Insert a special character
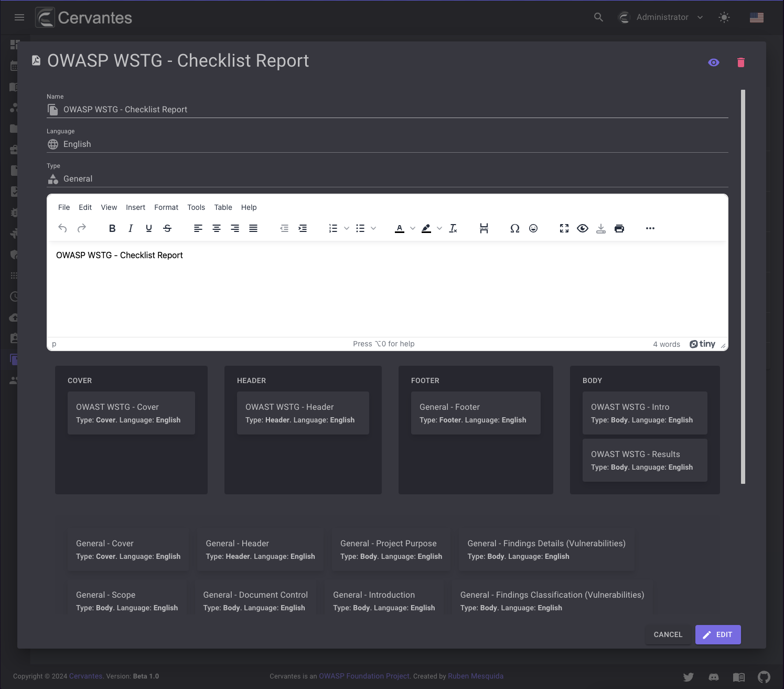This screenshot has width=784, height=689. pyautogui.click(x=515, y=228)
